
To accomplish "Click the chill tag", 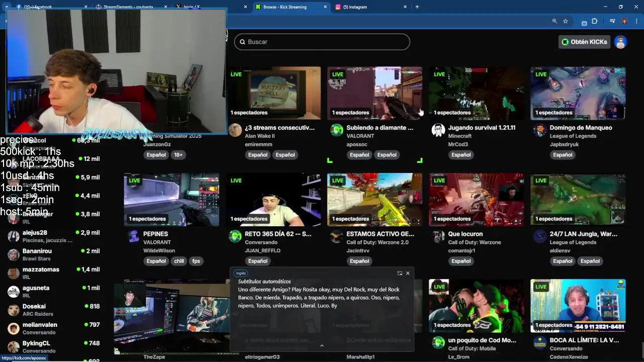I will pyautogui.click(x=179, y=261).
